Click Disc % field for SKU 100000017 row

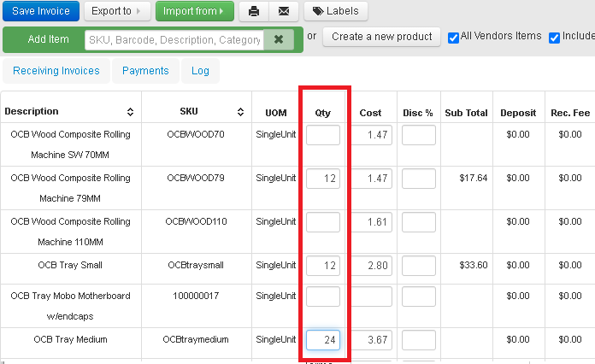click(419, 296)
